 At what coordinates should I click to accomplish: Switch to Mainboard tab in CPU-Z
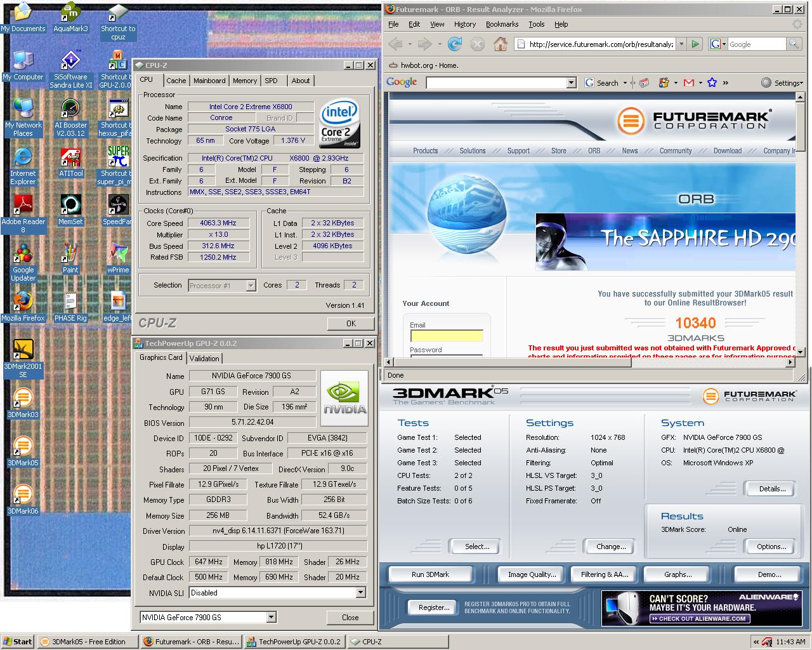click(209, 81)
